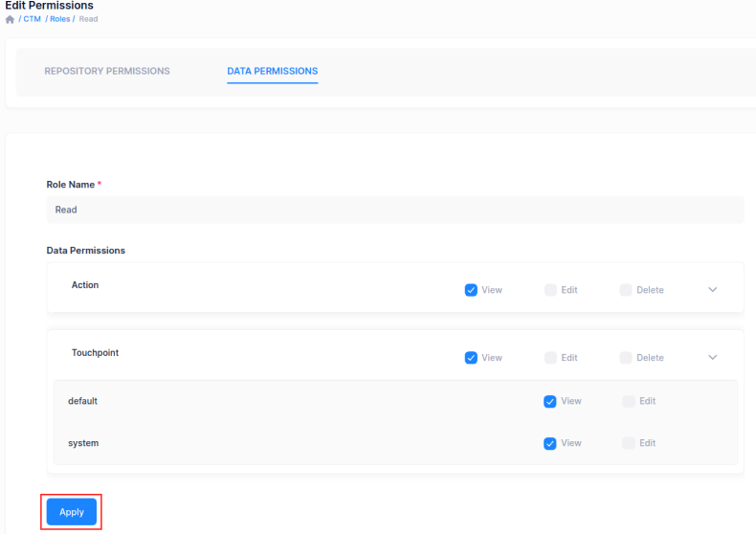Uncheck View for Action row
The height and width of the screenshot is (534, 756).
(471, 290)
